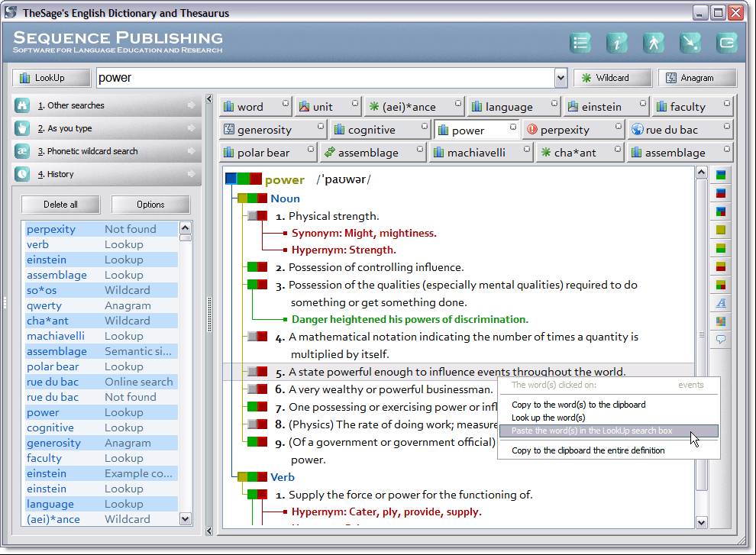Screen dimensions: 756x555
Task: Close the 'perpexity' tab
Action: 619,126
